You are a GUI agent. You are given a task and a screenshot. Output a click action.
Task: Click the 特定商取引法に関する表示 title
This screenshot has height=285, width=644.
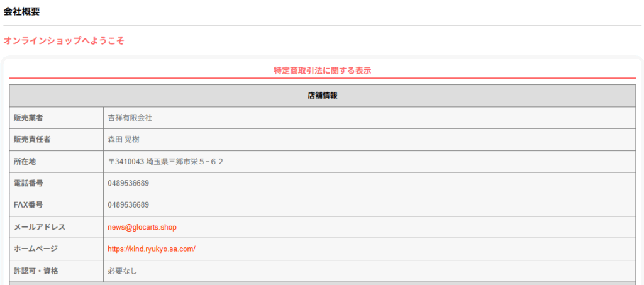323,70
